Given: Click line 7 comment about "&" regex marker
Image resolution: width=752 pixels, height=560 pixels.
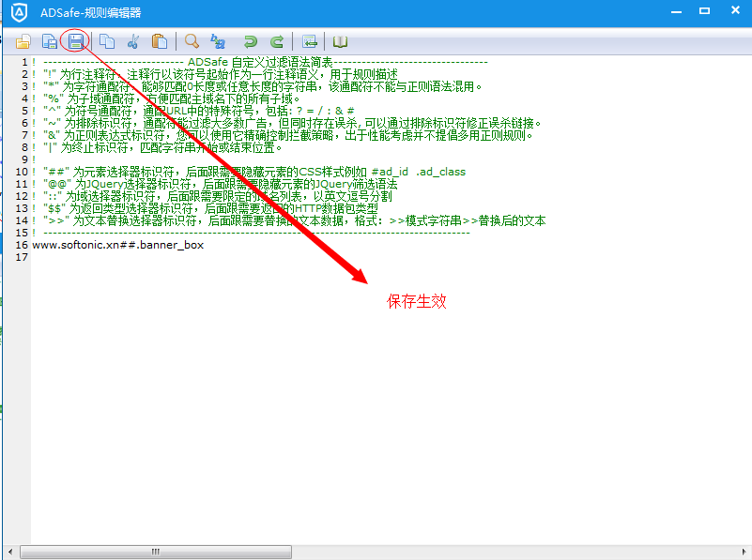Looking at the screenshot, I should [283, 136].
